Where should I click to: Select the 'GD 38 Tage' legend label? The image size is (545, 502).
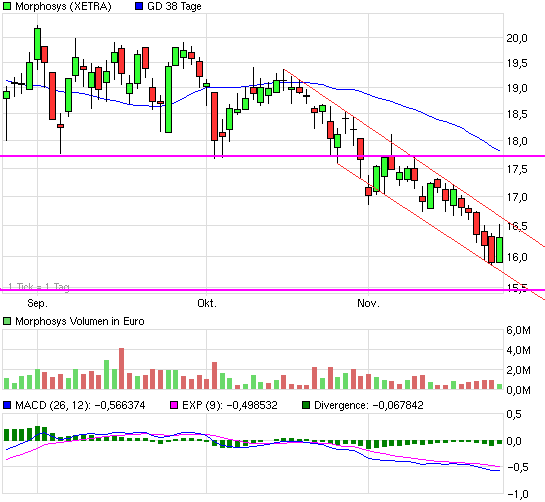(x=174, y=6)
